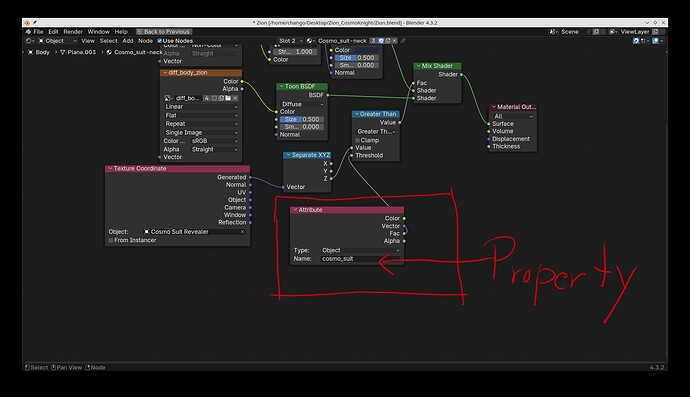Open the node editor Select menu

(108, 40)
